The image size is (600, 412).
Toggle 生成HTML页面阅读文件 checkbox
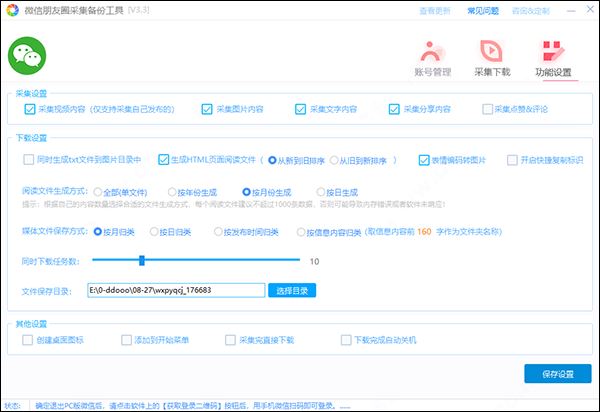coord(163,160)
